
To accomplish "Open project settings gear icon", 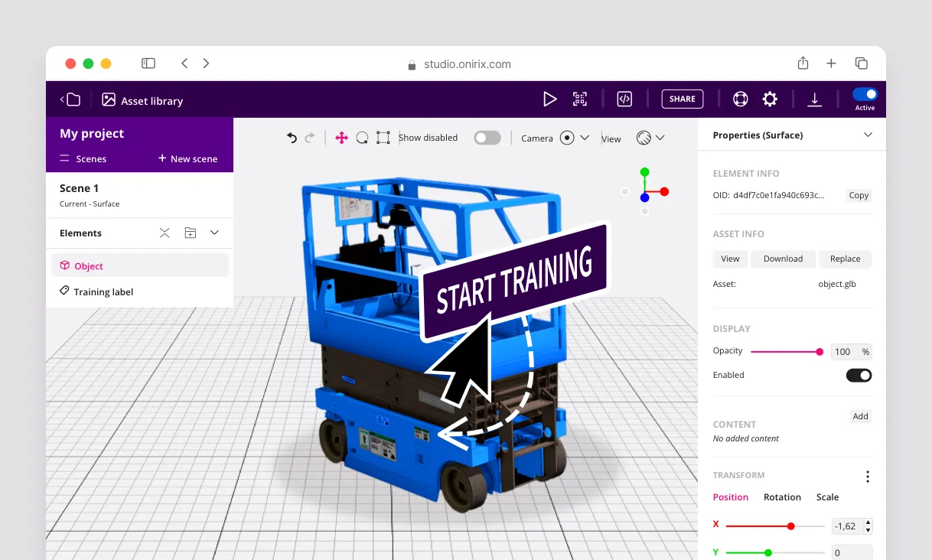I will tap(770, 99).
